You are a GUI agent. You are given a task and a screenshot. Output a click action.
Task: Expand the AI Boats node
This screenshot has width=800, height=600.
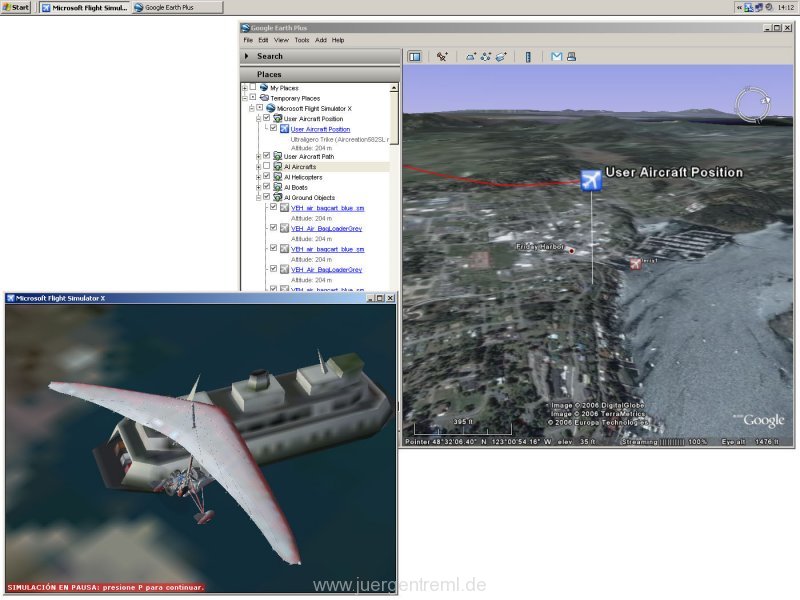tap(258, 187)
